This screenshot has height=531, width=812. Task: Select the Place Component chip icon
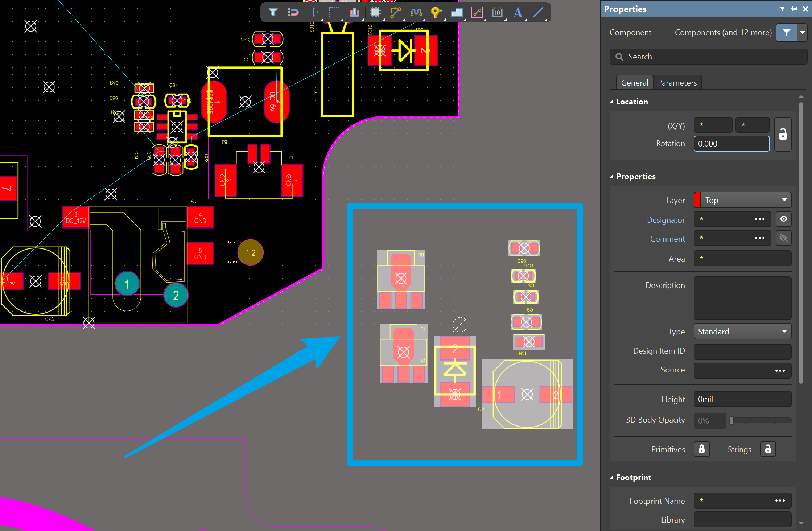pos(375,12)
